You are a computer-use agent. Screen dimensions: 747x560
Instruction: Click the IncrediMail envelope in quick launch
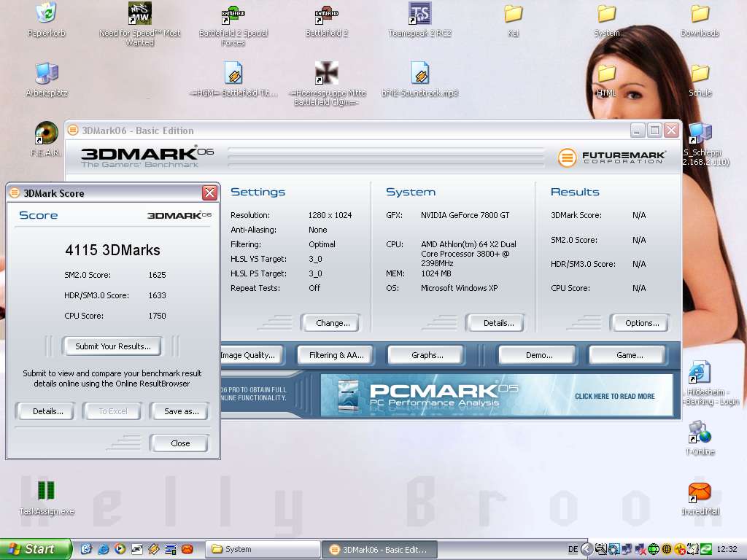[x=187, y=549]
